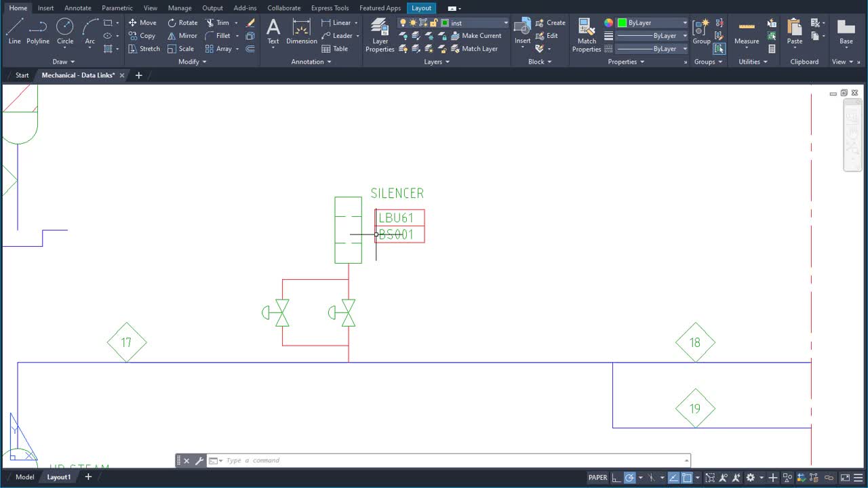Toggle PAPER space in status bar
Viewport: 868px width, 488px height.
tap(597, 477)
